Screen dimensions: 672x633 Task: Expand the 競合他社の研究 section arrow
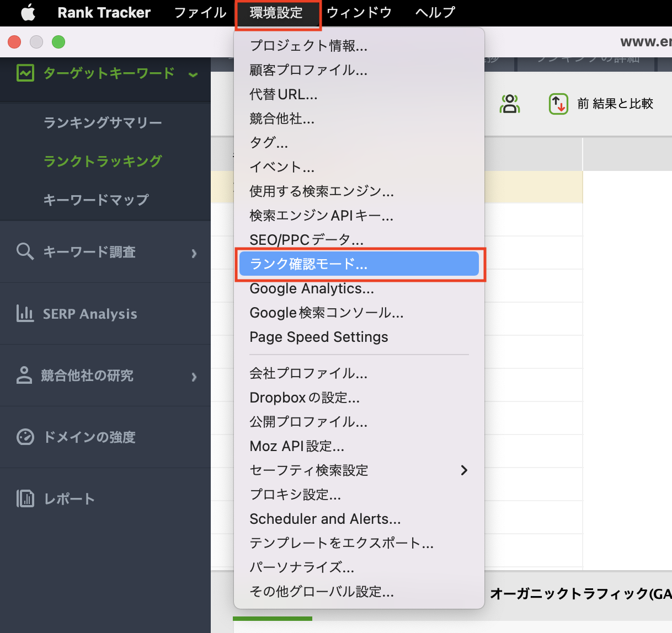tap(194, 377)
